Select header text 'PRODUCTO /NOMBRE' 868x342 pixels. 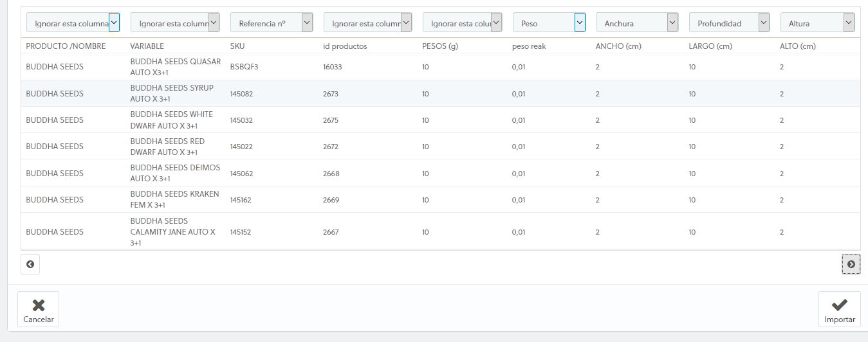pos(66,46)
